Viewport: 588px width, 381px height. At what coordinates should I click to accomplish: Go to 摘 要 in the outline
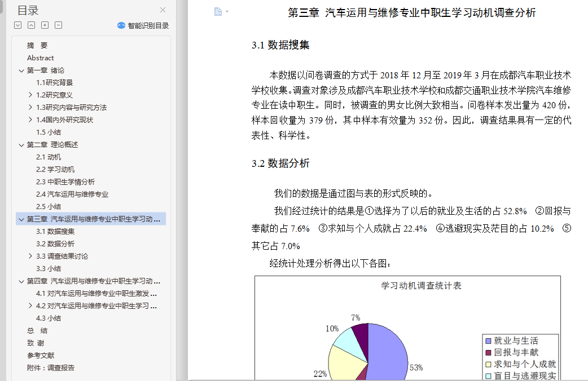(37, 45)
